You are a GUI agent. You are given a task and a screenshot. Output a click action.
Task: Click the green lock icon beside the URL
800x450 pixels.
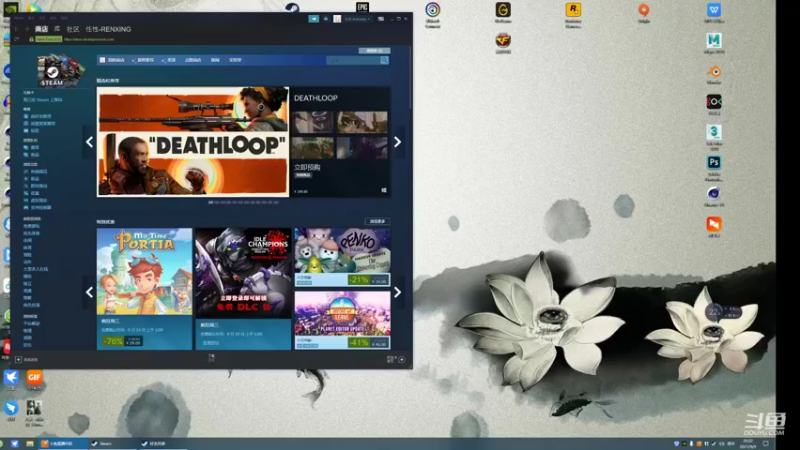click(31, 39)
